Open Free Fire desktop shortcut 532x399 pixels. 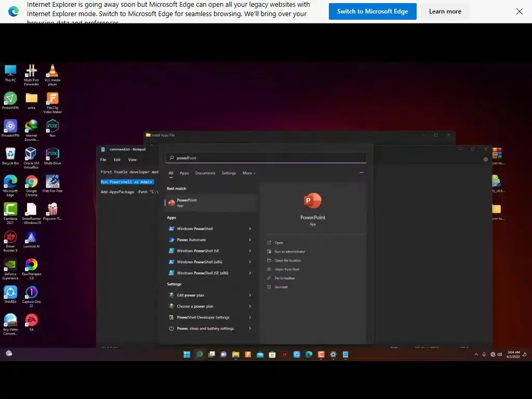tap(52, 183)
